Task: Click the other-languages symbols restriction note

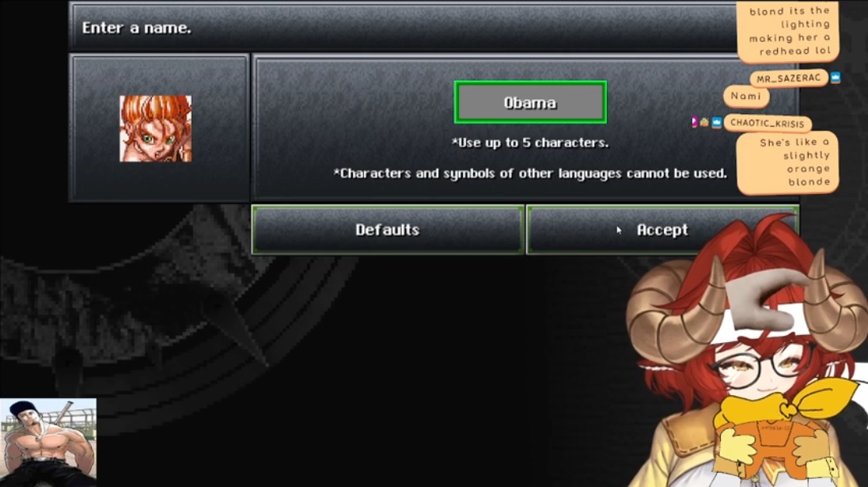Action: (530, 173)
